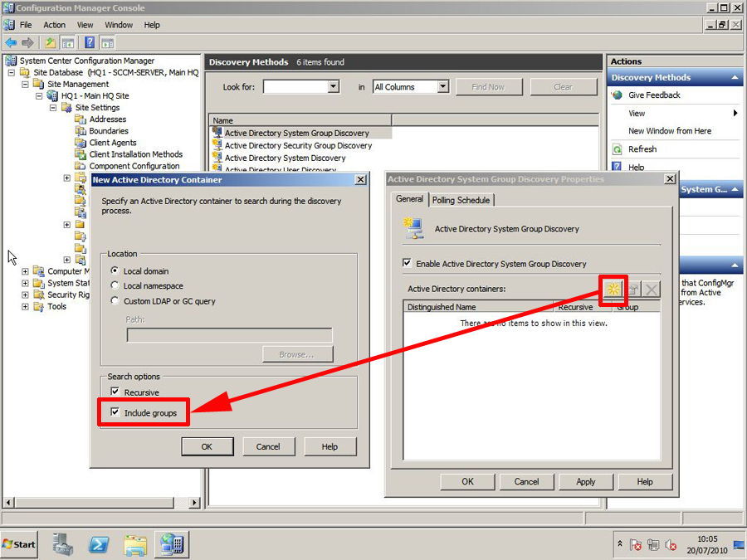The height and width of the screenshot is (560, 747).
Task: Collapse the HQ1 - Main HQ Site node
Action: pyautogui.click(x=39, y=95)
